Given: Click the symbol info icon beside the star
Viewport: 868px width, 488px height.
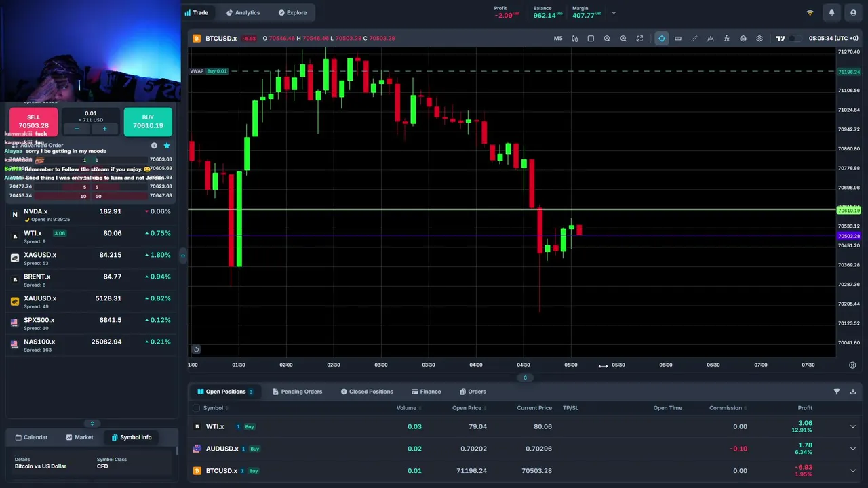Looking at the screenshot, I should tap(154, 146).
